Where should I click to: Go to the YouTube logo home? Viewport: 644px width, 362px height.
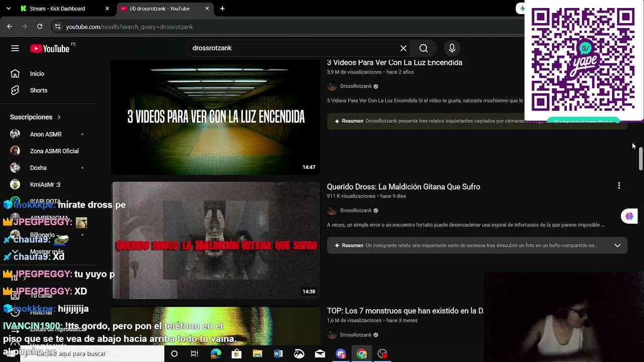50,48
